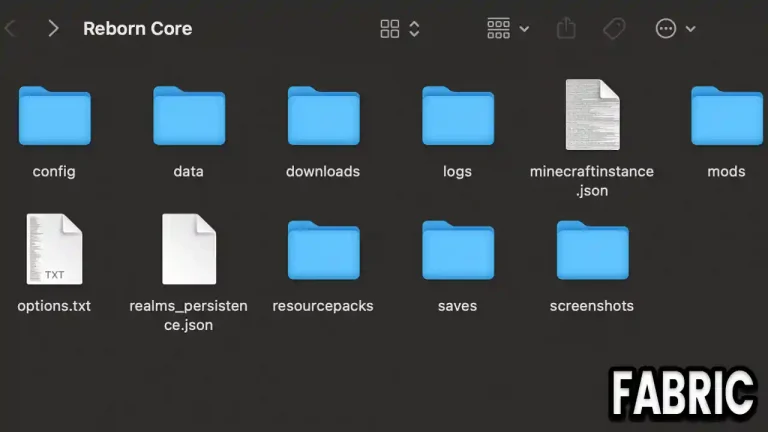
Task: Open the downloads folder icon
Action: (x=324, y=116)
